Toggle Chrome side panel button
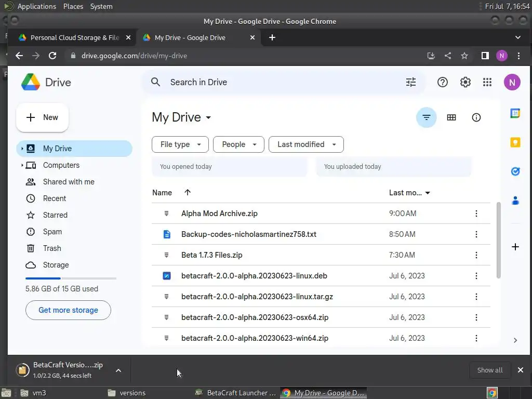532x399 pixels. [485, 56]
